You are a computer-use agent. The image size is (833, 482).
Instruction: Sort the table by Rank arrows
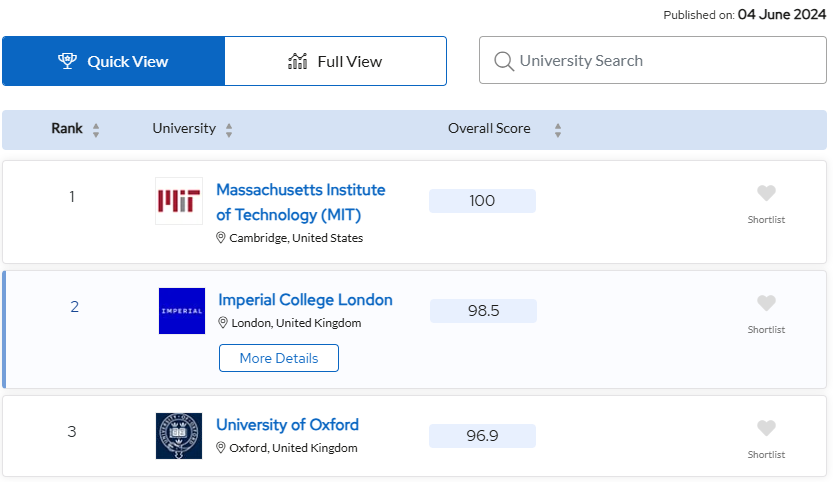(x=96, y=130)
